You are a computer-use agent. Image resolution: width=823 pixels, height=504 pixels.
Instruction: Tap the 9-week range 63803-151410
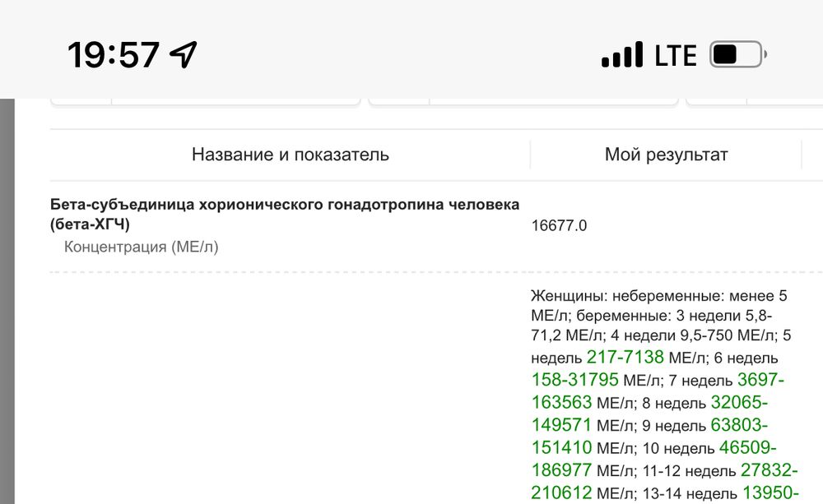742,424
